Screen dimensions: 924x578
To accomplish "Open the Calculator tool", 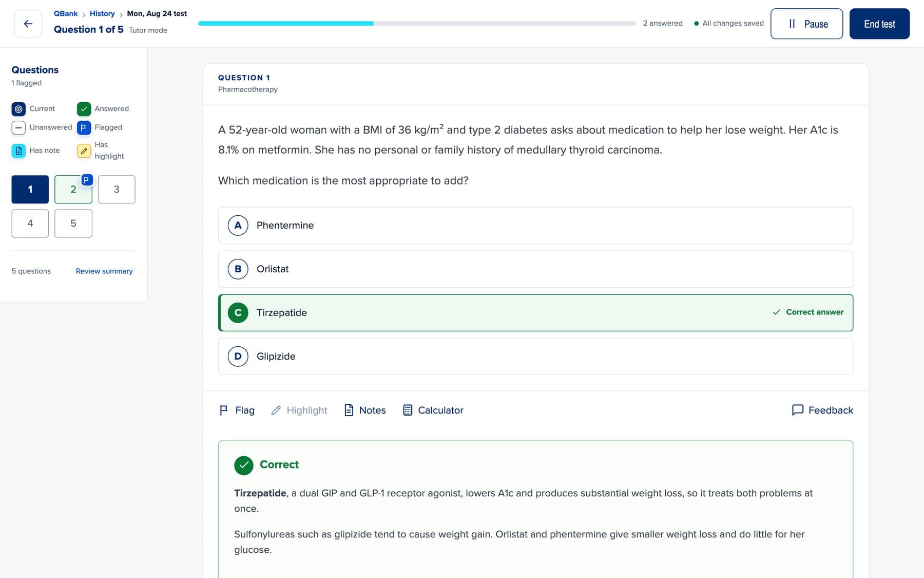I will click(x=433, y=410).
